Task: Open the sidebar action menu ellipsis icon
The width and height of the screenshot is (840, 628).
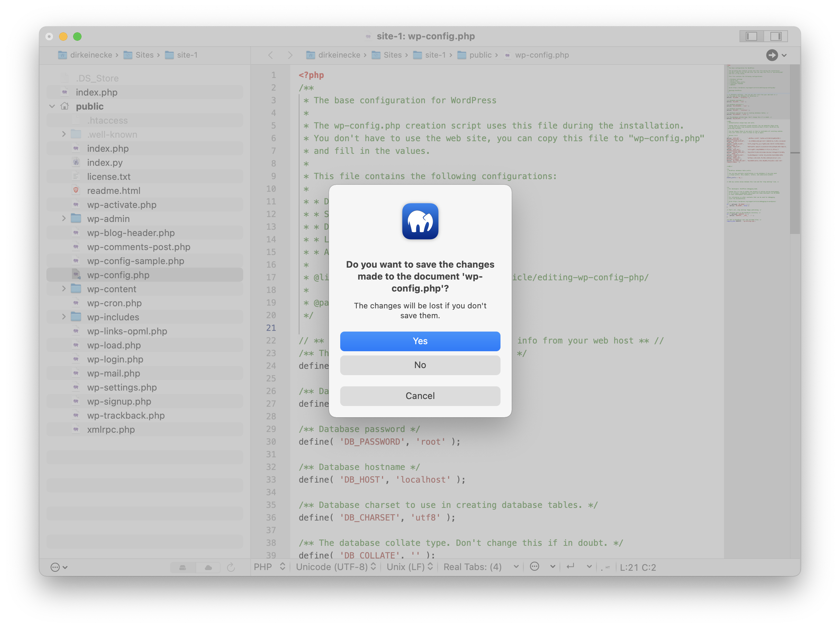Action: pos(58,567)
